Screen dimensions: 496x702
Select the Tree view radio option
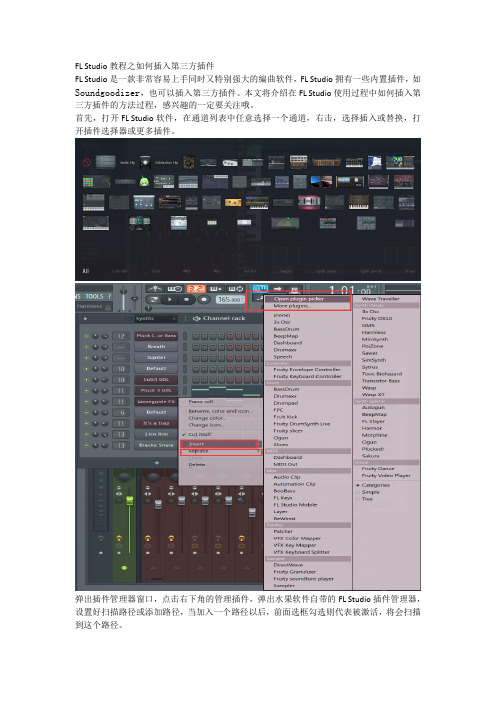[x=364, y=499]
